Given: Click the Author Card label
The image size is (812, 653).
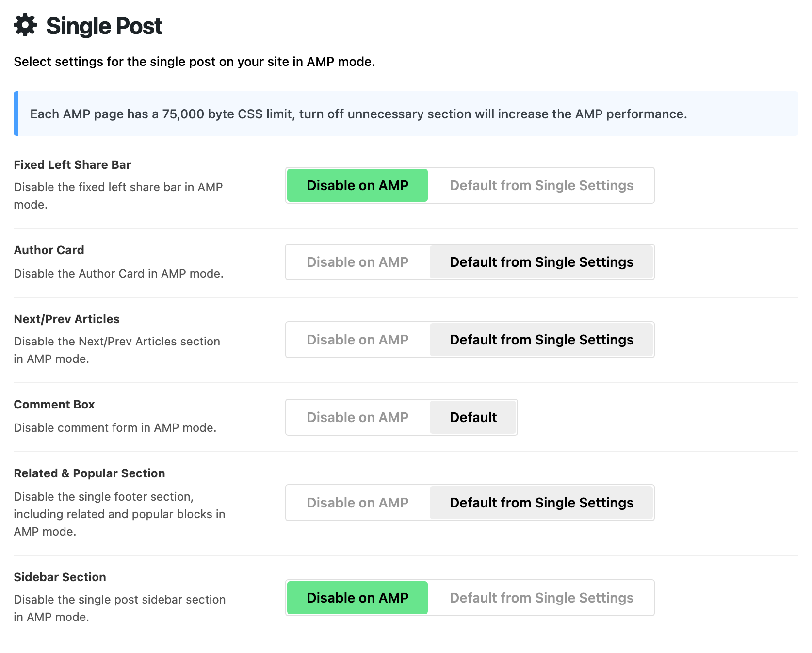Looking at the screenshot, I should coord(49,250).
